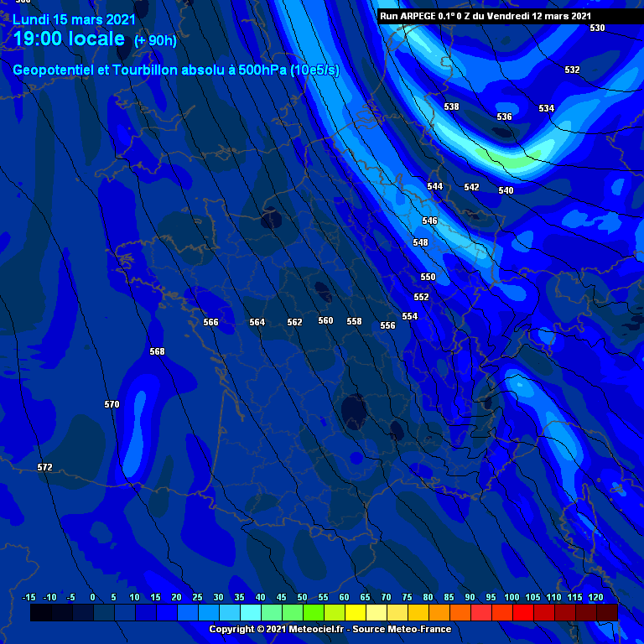This screenshot has height=644, width=644.
Task: Click the '(+ 90h)' forecast offset text
Action: coord(155,40)
